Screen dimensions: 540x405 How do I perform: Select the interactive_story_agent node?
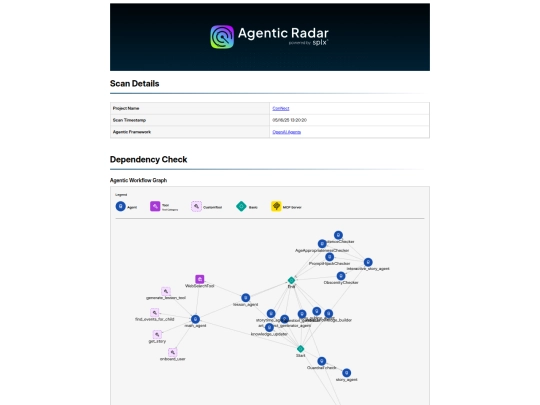(368, 262)
